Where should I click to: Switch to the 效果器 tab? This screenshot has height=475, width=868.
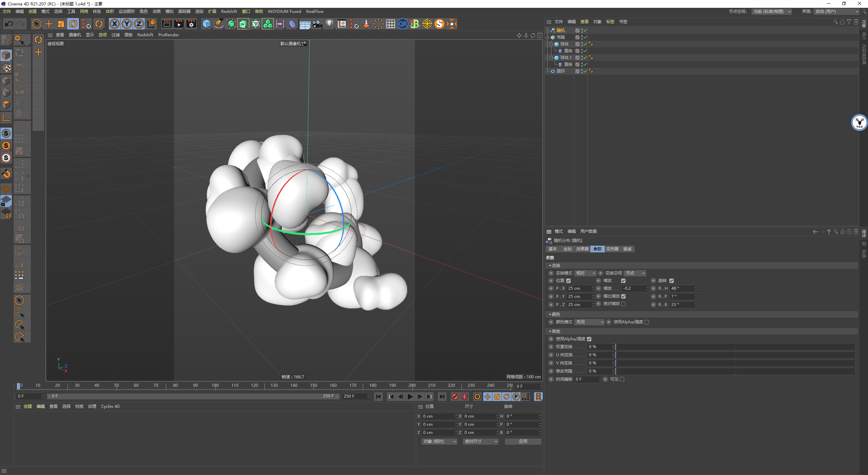(x=582, y=249)
